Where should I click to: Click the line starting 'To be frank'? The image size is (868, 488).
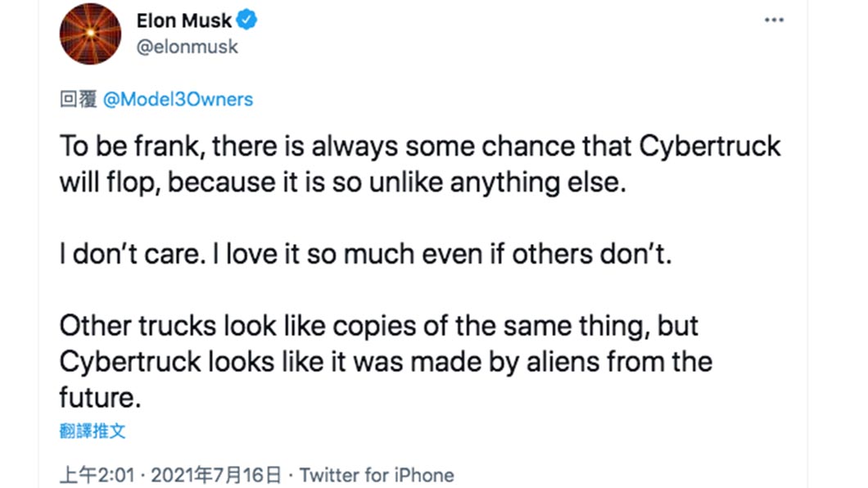click(x=420, y=147)
